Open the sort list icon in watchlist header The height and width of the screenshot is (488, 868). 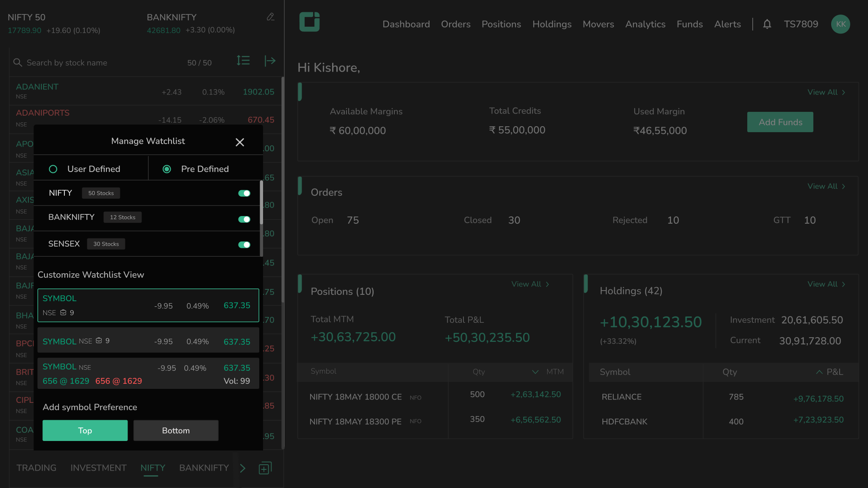pyautogui.click(x=243, y=61)
